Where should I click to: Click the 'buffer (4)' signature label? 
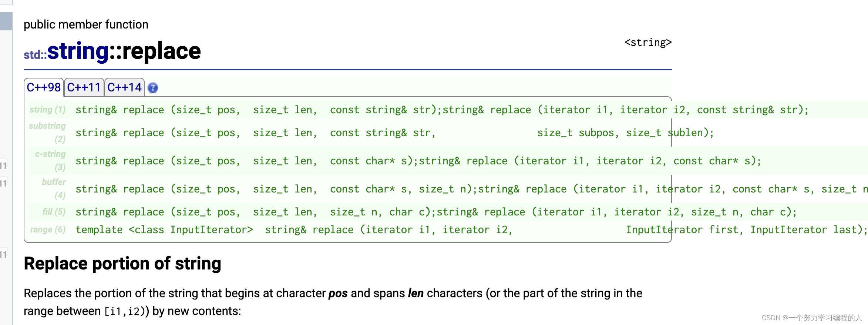tap(54, 189)
